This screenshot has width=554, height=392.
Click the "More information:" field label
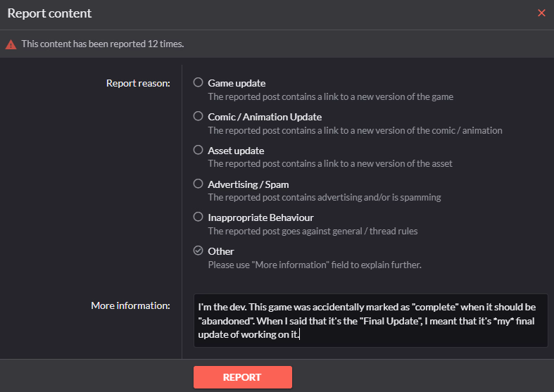(130, 305)
